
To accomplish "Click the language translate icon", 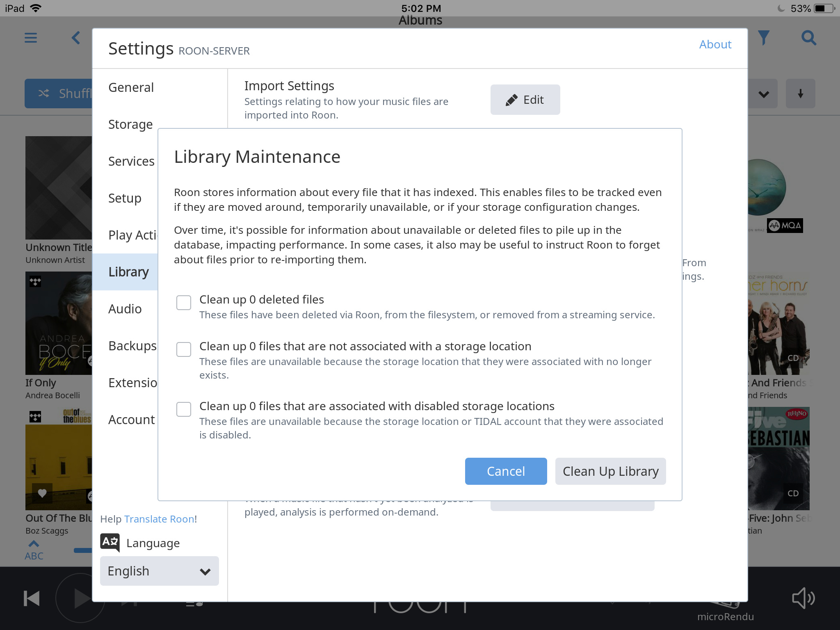I will (x=110, y=543).
